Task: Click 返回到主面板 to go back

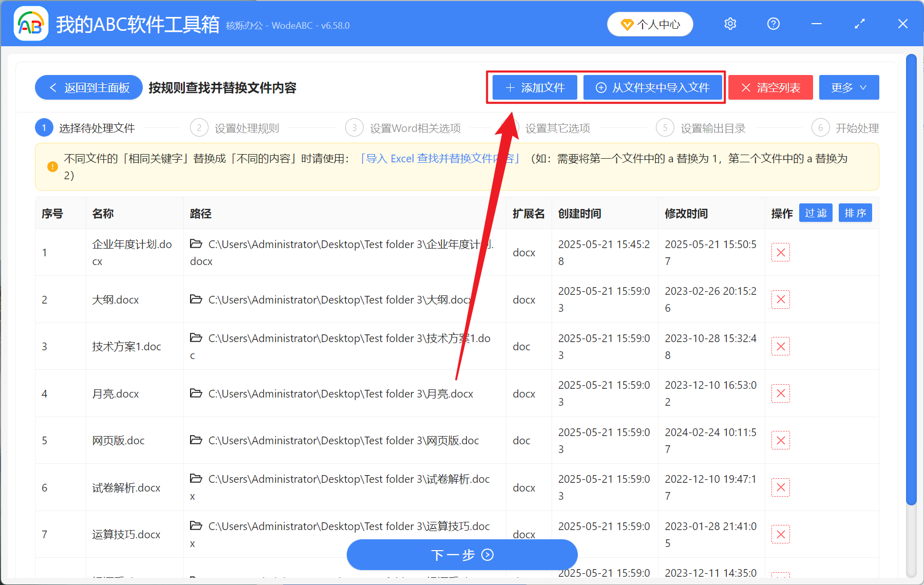Action: point(88,87)
